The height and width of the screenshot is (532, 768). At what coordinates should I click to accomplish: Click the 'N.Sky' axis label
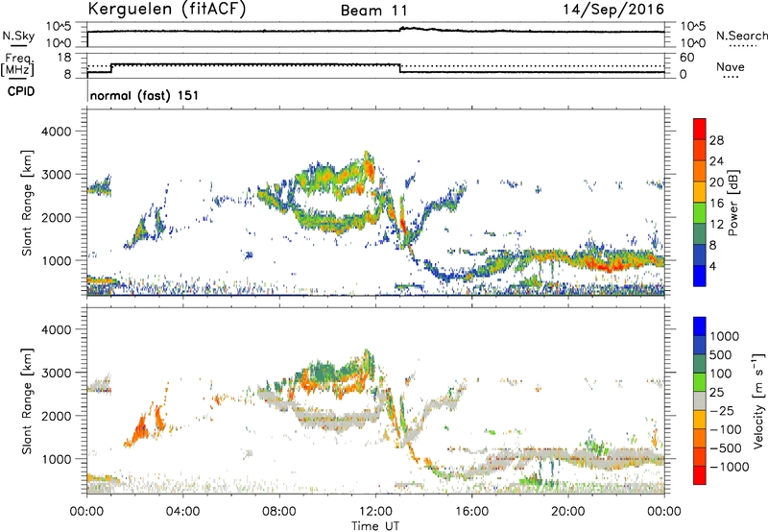[x=18, y=36]
